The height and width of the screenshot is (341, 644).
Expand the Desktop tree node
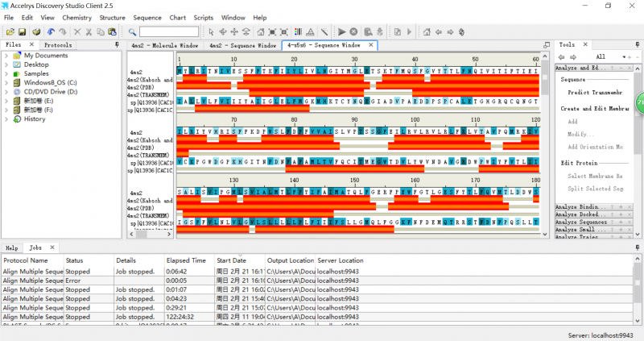(x=6, y=64)
